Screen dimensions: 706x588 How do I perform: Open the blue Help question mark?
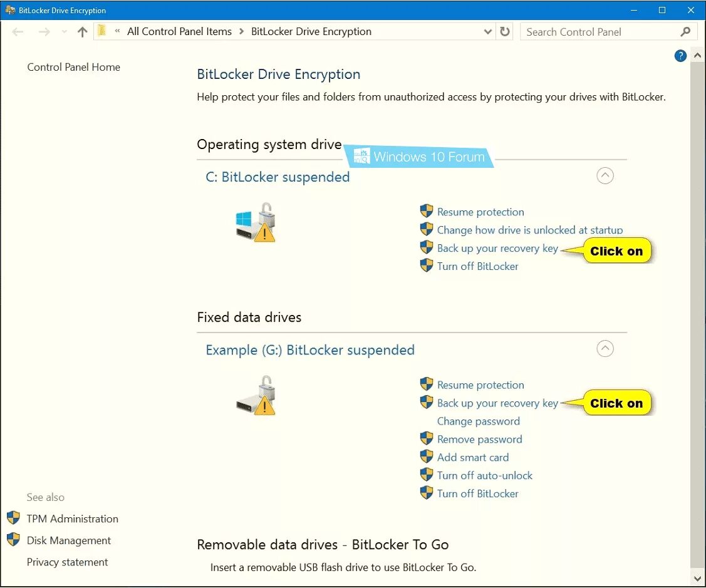[x=680, y=56]
